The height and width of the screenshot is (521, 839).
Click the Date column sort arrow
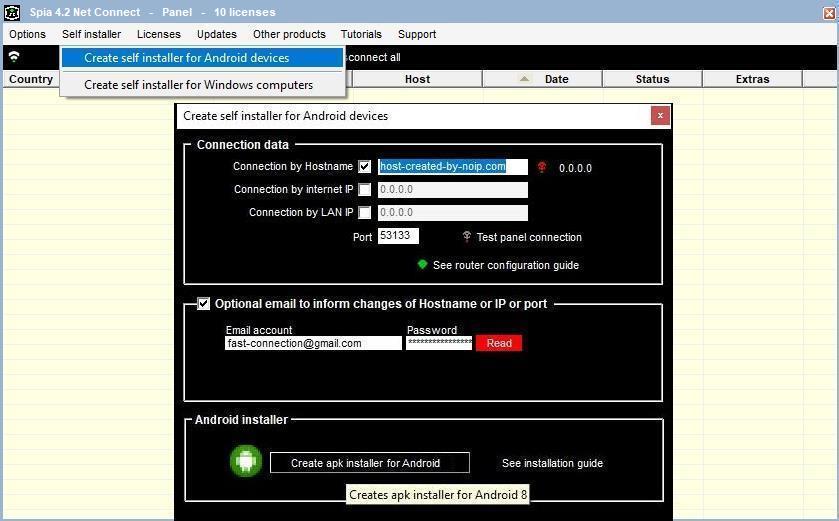tap(524, 79)
